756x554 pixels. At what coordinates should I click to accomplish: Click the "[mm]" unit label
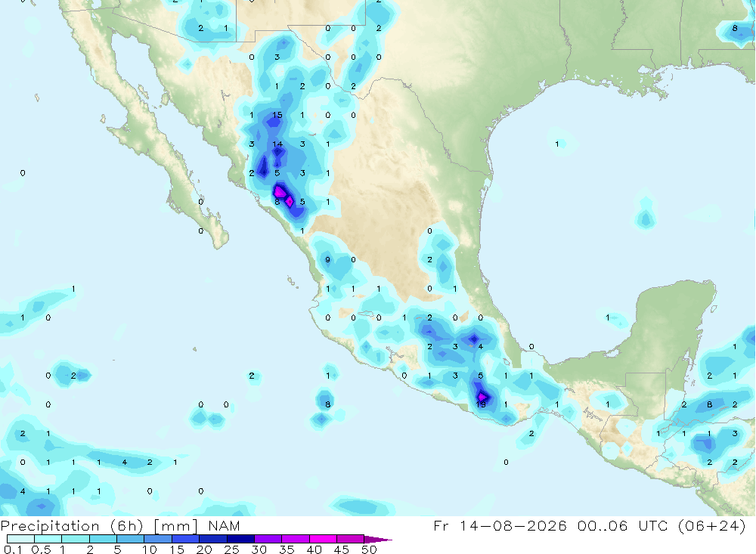pyautogui.click(x=175, y=526)
